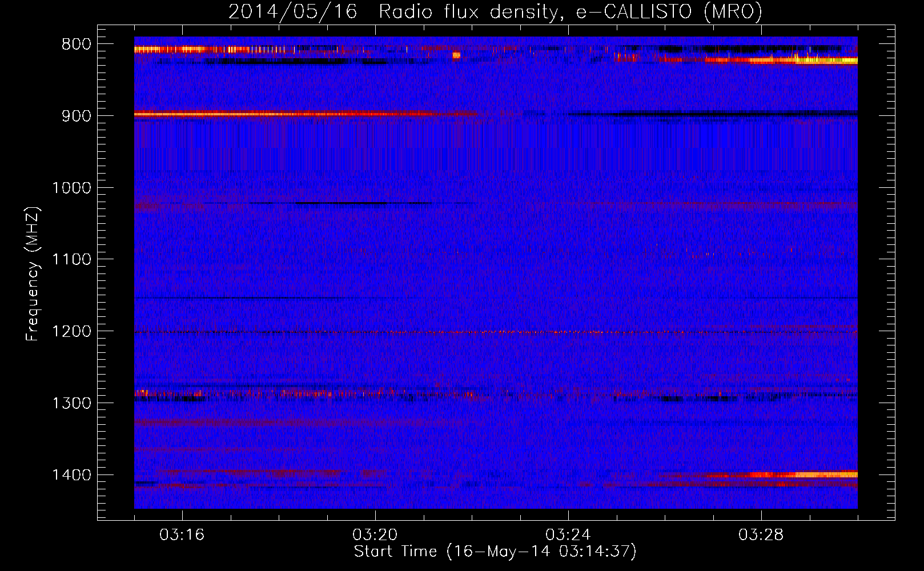The height and width of the screenshot is (571, 924).
Task: Click the 03:20 time tick label
Action: pos(375,535)
